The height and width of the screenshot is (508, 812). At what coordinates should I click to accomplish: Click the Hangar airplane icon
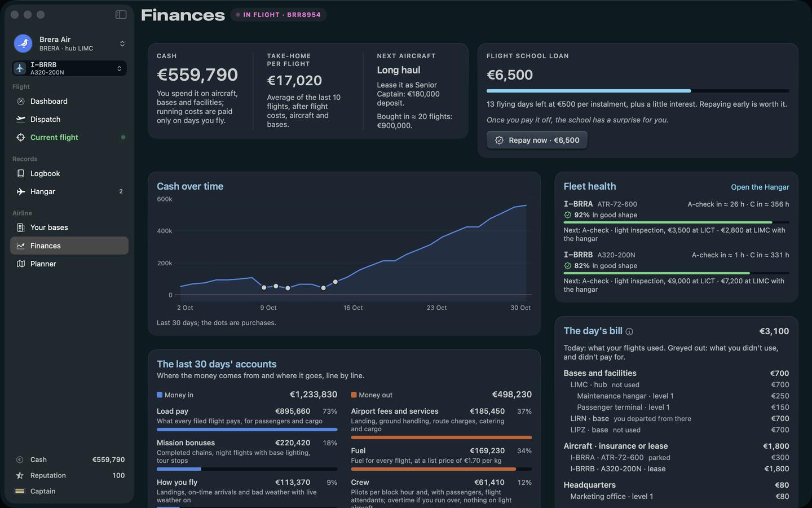pyautogui.click(x=21, y=192)
